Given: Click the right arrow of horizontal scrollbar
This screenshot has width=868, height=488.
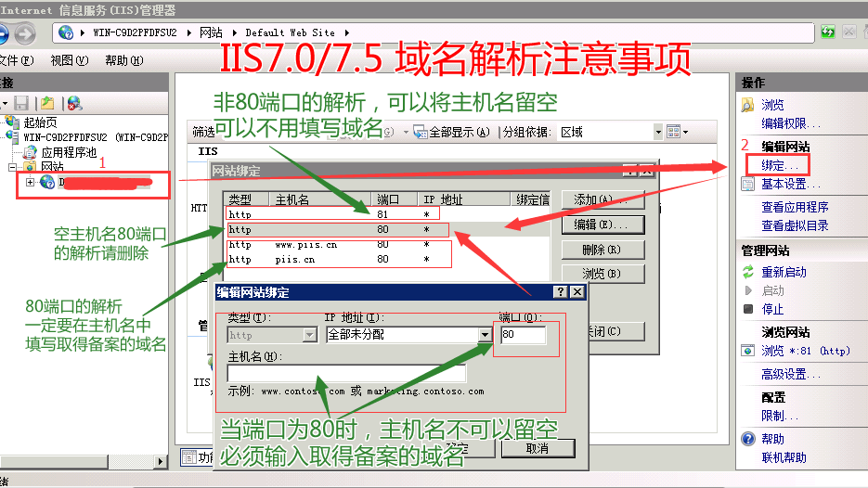Looking at the screenshot, I should (160, 461).
